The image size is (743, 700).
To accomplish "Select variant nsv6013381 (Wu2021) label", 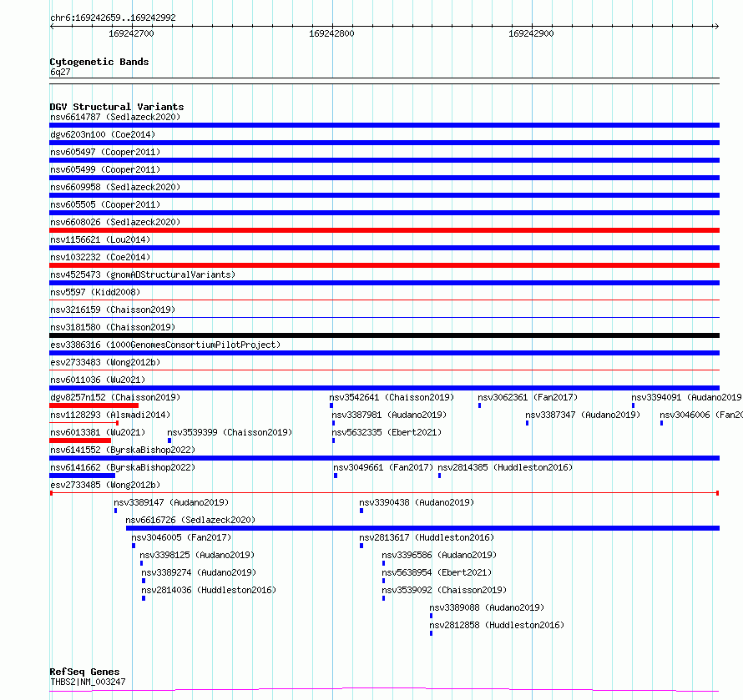I will click(98, 432).
